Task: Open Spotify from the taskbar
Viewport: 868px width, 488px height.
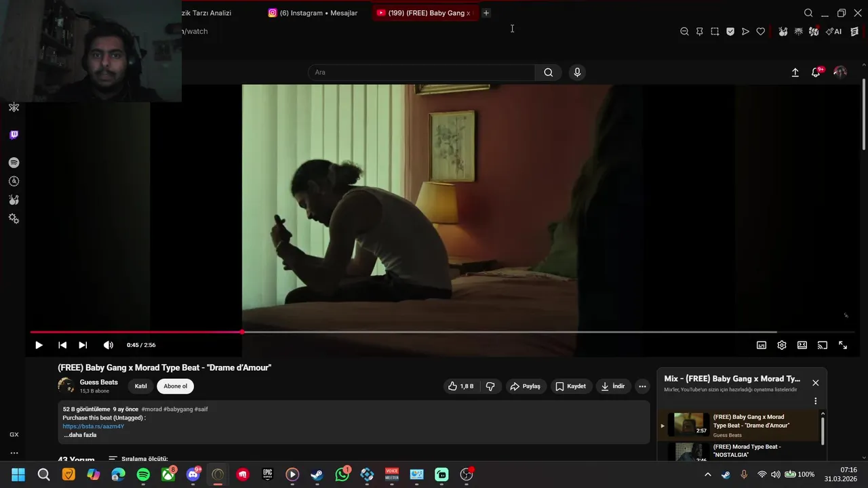Action: point(143,474)
